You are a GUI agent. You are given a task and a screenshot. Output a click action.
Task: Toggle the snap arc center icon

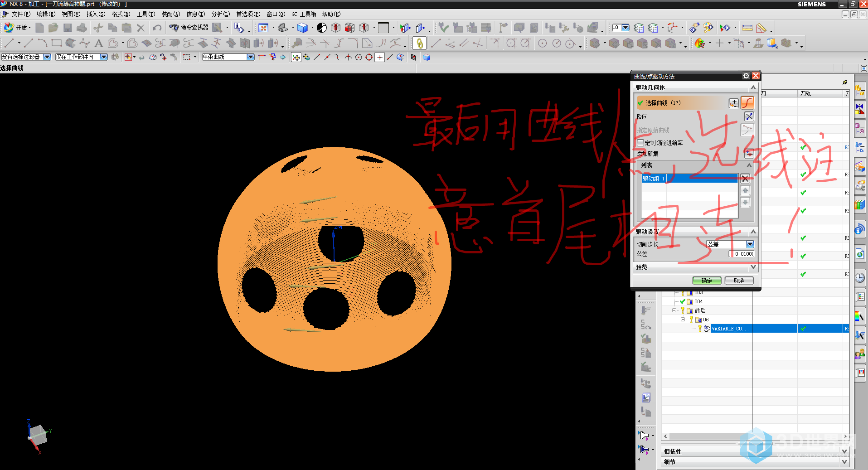click(x=359, y=57)
